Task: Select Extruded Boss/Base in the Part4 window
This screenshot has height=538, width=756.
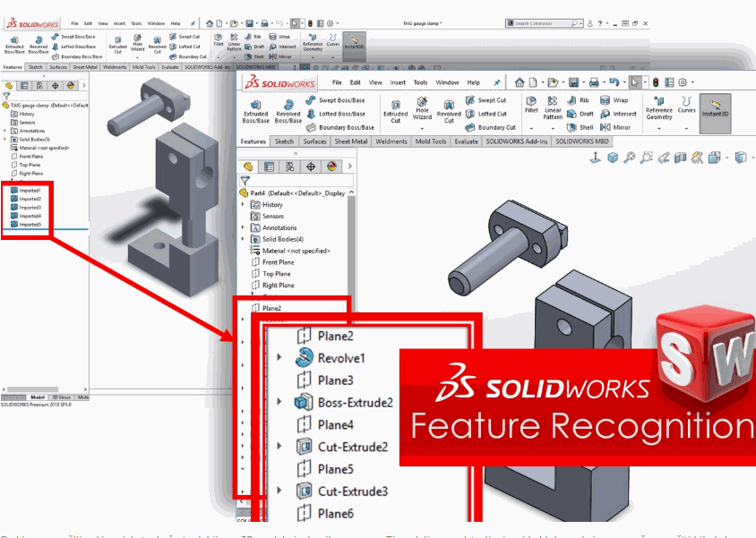Action: [255, 111]
